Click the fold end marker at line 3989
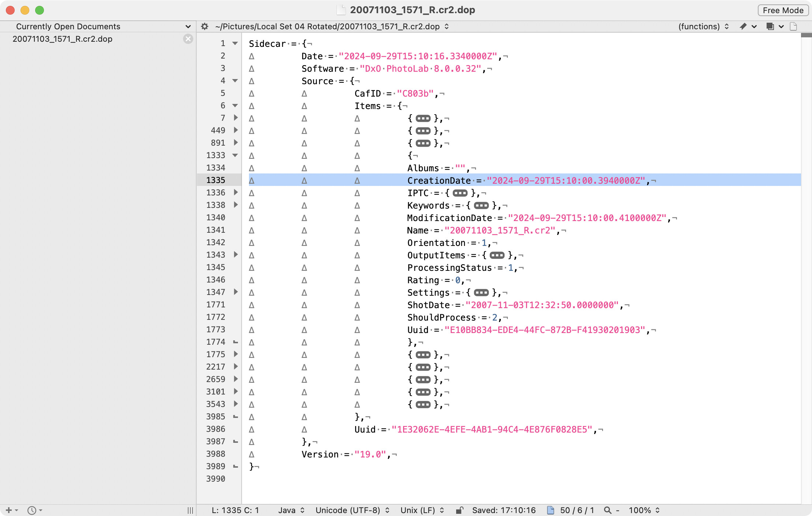812x516 pixels. click(235, 467)
